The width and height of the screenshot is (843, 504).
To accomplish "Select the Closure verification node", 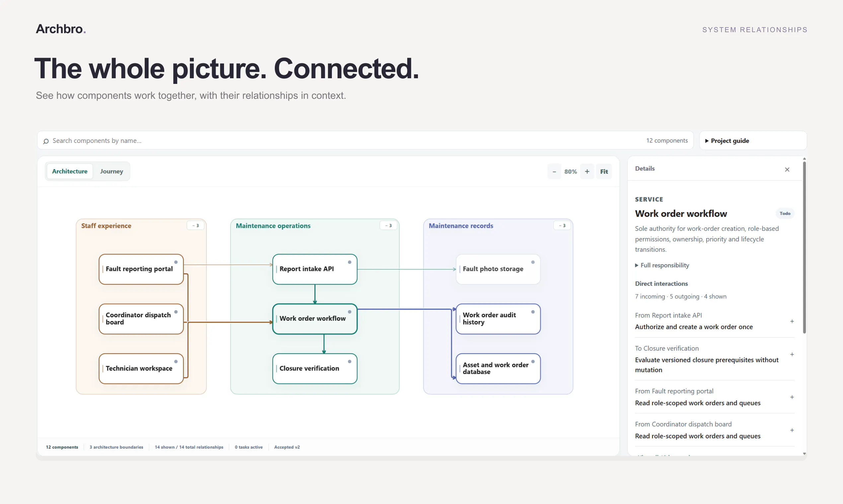I will (315, 368).
